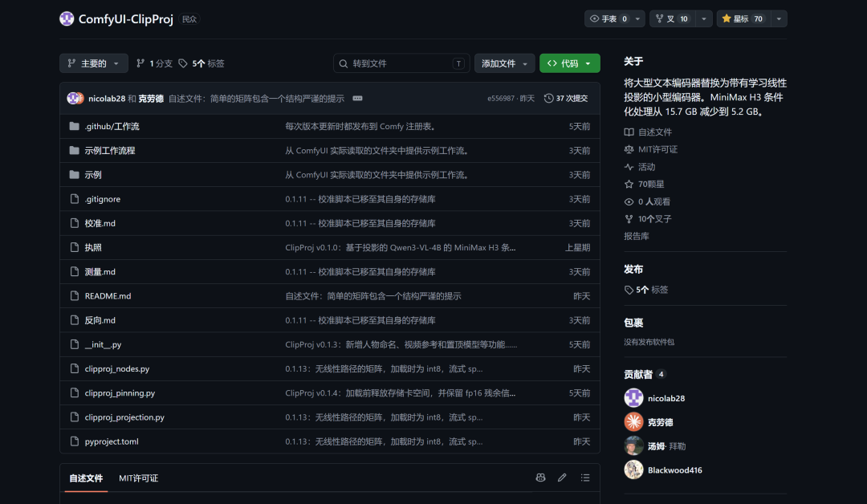Click the 包裹 heading link

click(x=633, y=322)
